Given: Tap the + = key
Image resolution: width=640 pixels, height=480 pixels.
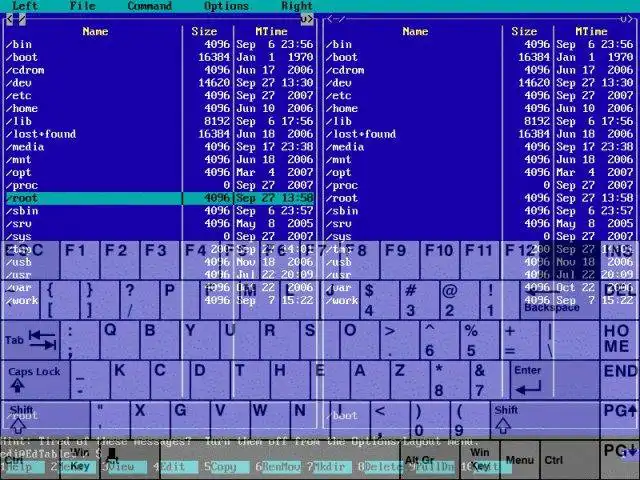Looking at the screenshot, I should pos(520,340).
